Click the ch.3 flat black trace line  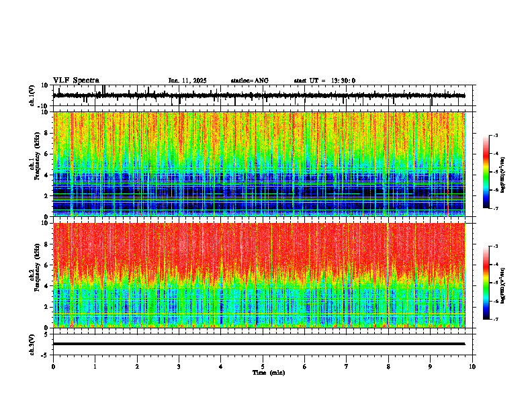tap(259, 344)
